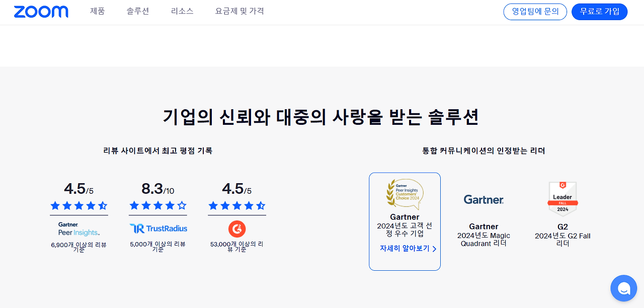
Task: Click the text 6,900개 이상의 리뷰 기준
Action: pyautogui.click(x=79, y=247)
